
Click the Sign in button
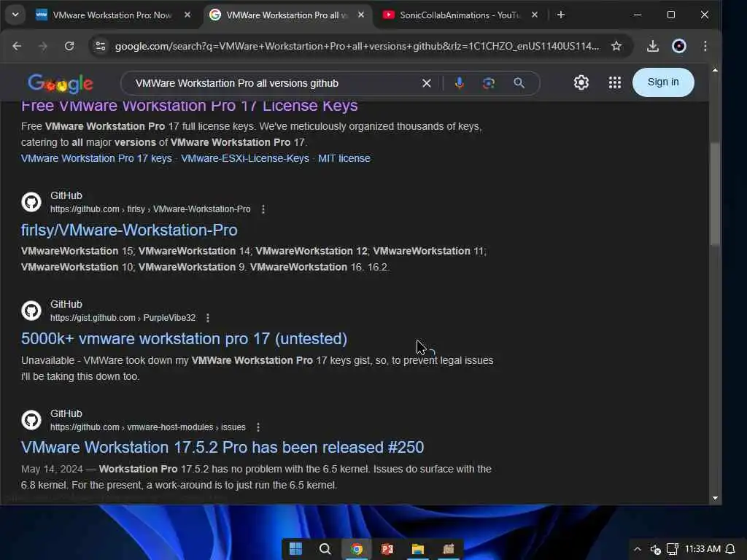point(663,82)
